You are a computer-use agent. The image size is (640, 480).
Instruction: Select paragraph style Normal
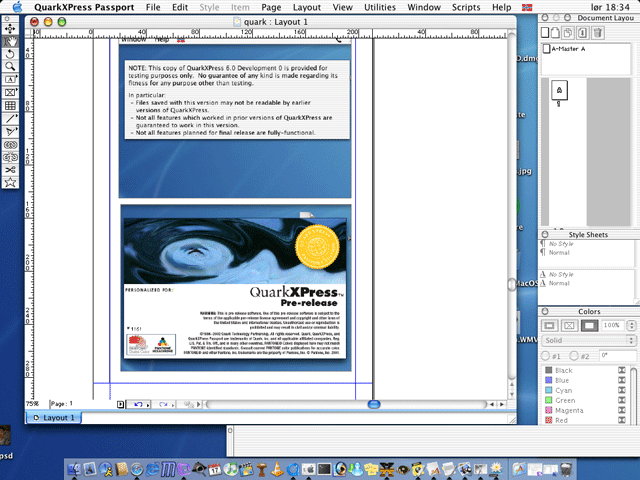[x=559, y=253]
